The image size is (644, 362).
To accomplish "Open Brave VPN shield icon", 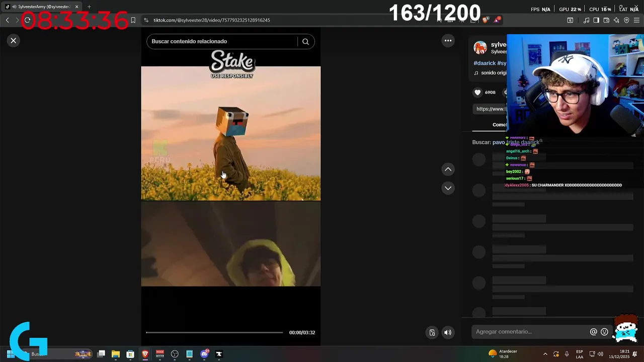I will pyautogui.click(x=626, y=20).
